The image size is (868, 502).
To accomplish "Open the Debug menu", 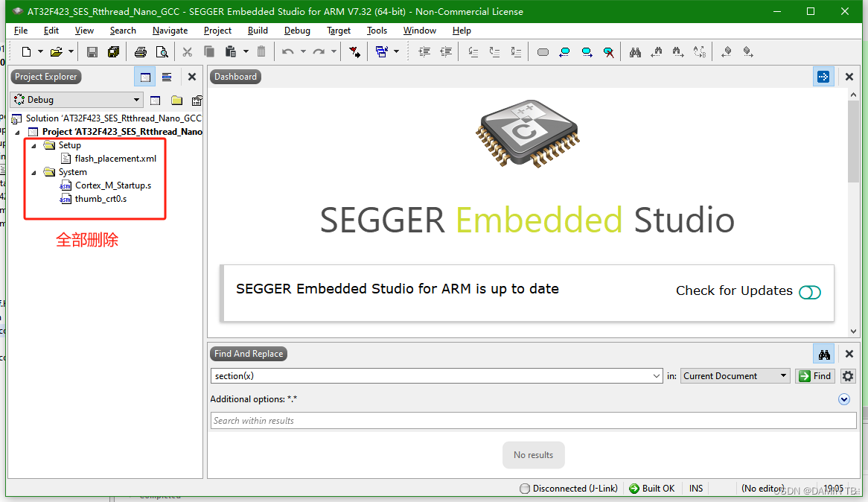I will (x=297, y=31).
